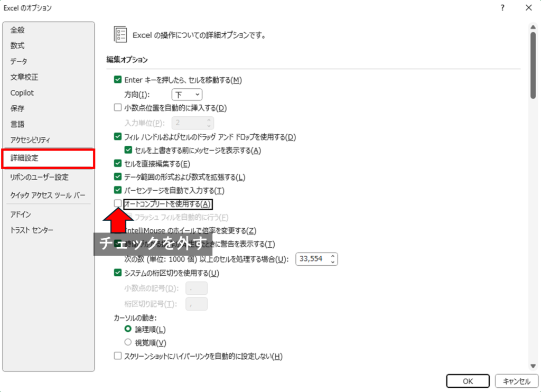This screenshot has width=541, height=392.
Task: Switch to the 数式 options category
Action: click(17, 45)
